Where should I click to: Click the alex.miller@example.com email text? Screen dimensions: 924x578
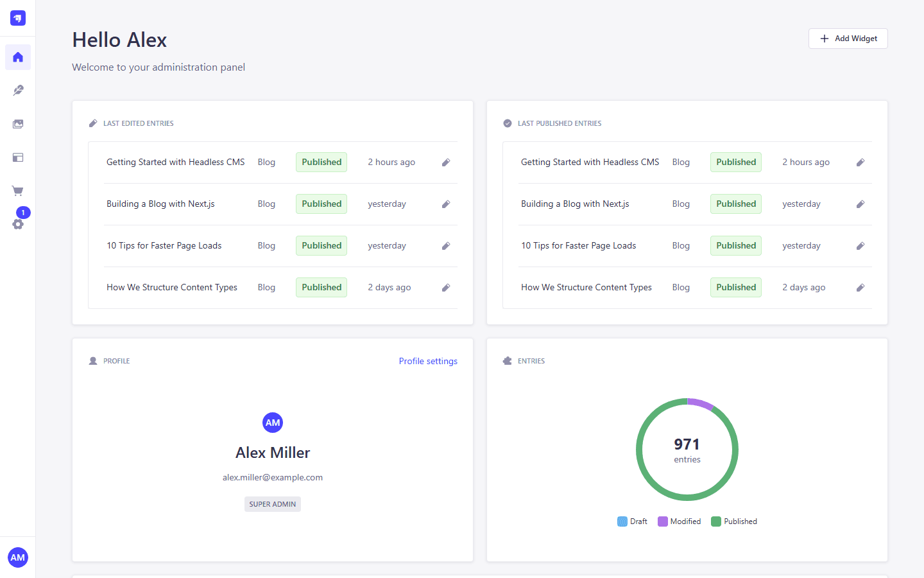[x=273, y=477]
